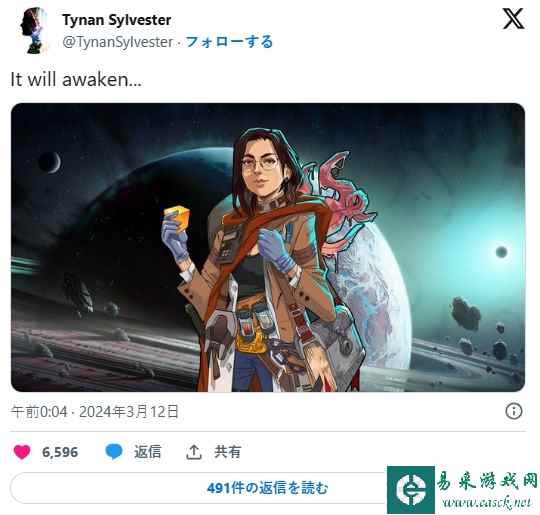Click the blue reply bubble icon

click(x=114, y=452)
